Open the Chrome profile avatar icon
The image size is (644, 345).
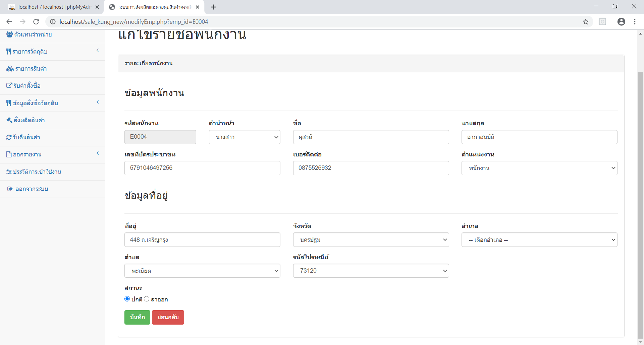(621, 22)
